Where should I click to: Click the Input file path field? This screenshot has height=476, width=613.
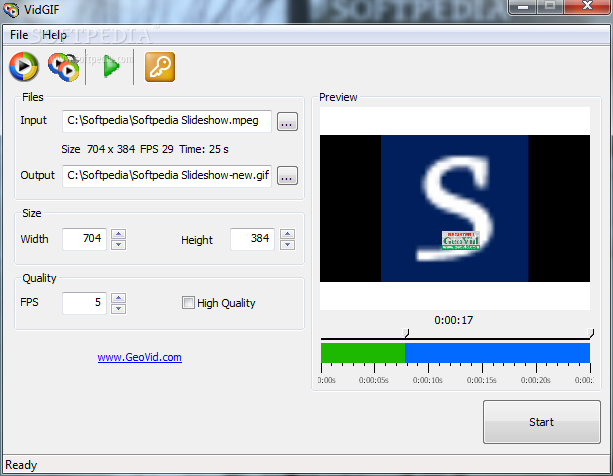(167, 121)
